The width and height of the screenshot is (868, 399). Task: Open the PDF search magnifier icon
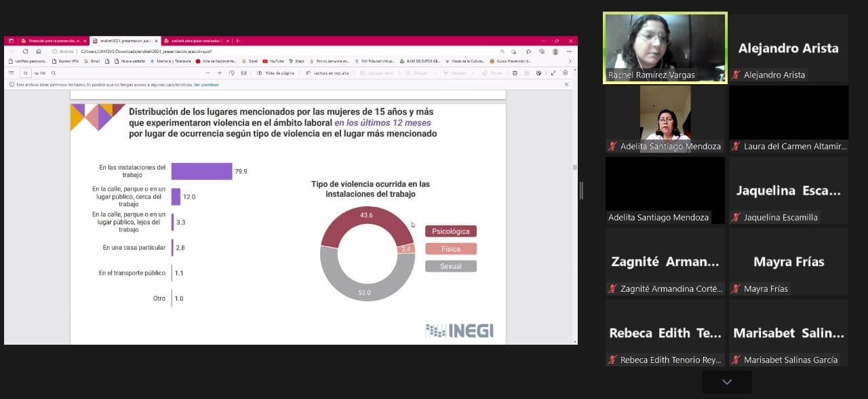[x=53, y=73]
